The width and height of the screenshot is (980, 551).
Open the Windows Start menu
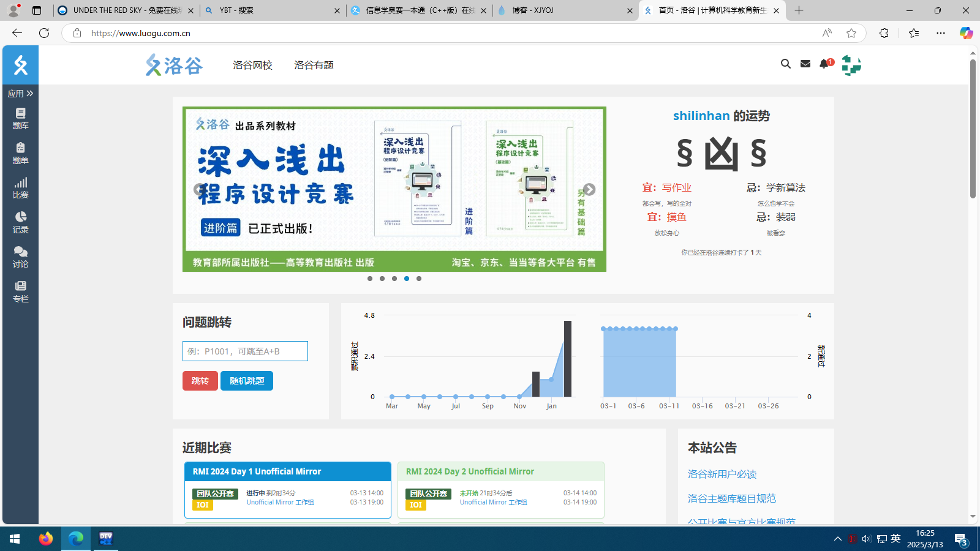pos(15,539)
